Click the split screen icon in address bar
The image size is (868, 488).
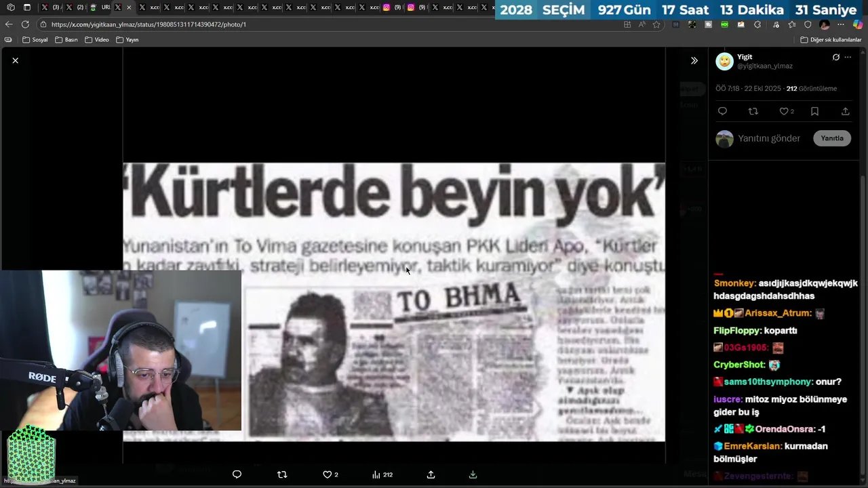coord(627,24)
